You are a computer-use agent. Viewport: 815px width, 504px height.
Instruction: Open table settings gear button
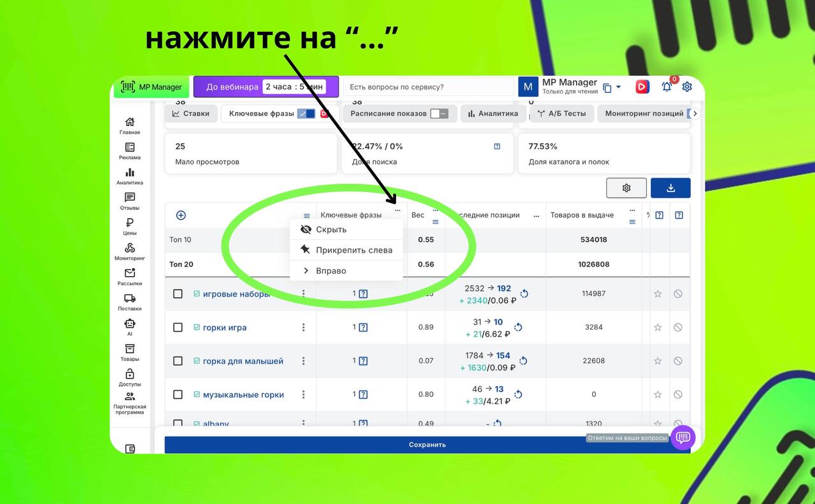pyautogui.click(x=627, y=188)
